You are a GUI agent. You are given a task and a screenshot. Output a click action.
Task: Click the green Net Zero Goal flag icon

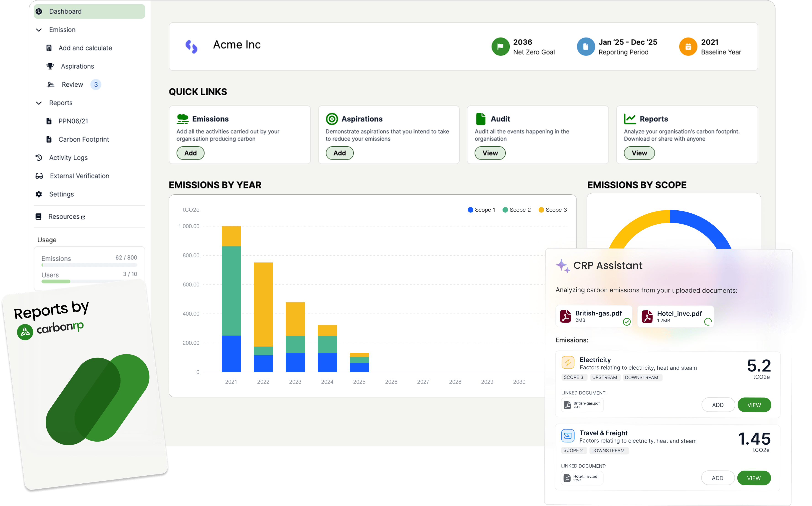(500, 47)
